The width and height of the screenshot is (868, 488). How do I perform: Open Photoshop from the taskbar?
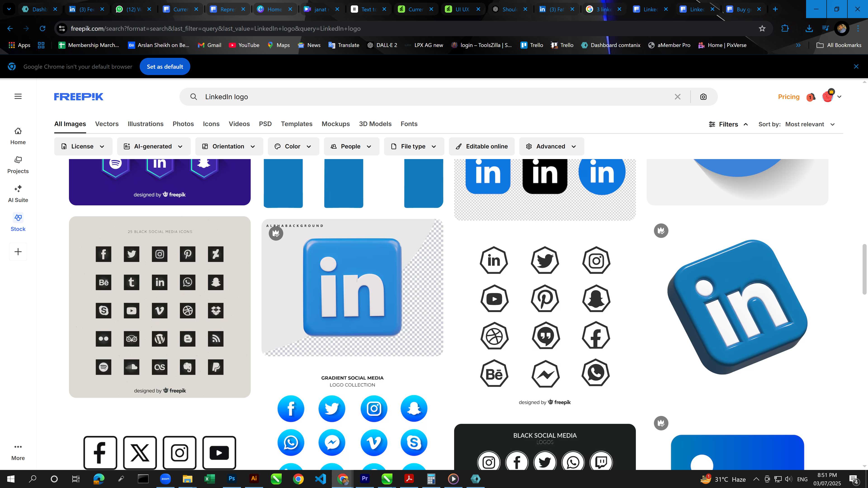[232, 479]
